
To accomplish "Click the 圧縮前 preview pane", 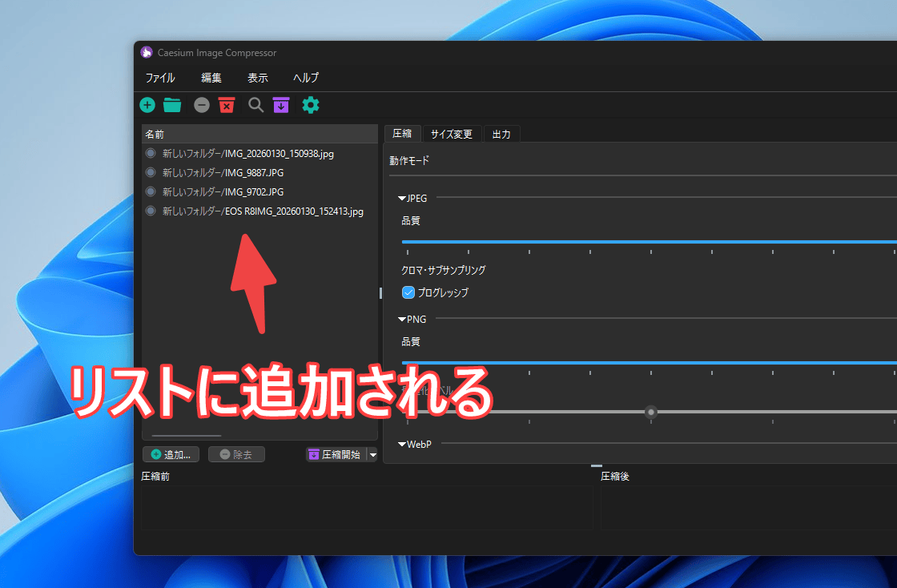I will click(367, 507).
